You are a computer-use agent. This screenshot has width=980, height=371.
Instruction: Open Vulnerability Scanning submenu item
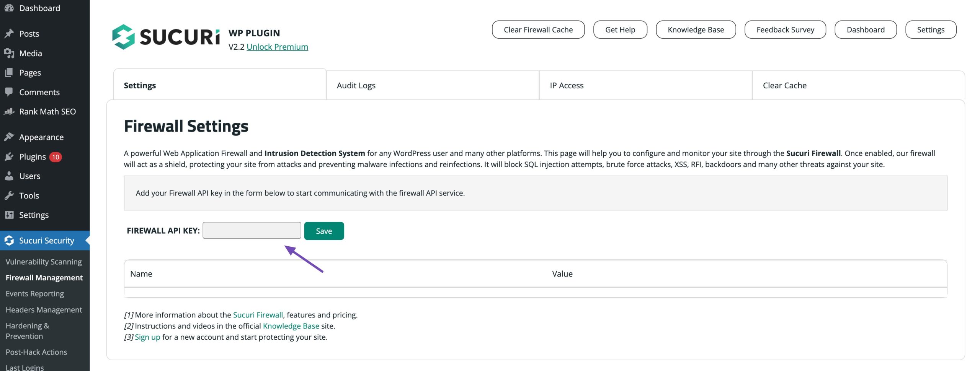[44, 262]
